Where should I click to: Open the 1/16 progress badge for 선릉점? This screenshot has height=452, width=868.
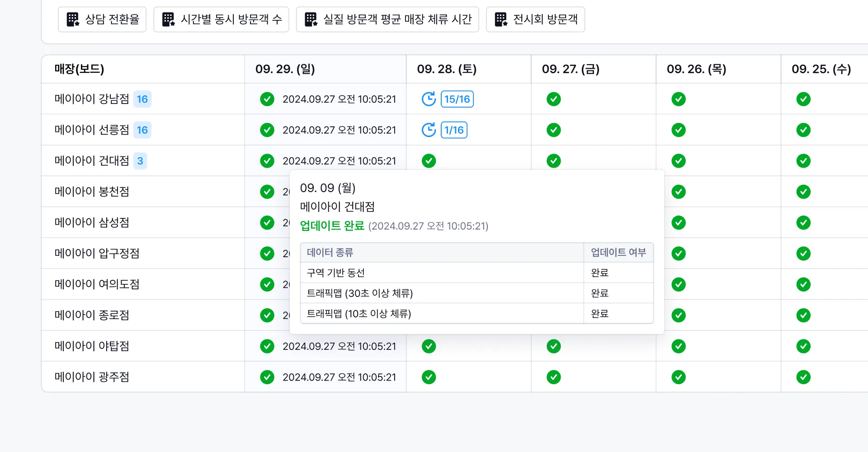[454, 130]
